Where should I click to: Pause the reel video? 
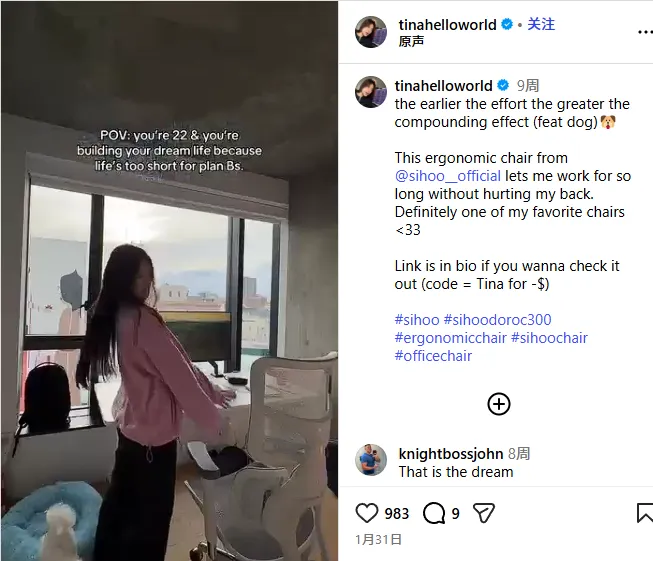[x=169, y=281]
